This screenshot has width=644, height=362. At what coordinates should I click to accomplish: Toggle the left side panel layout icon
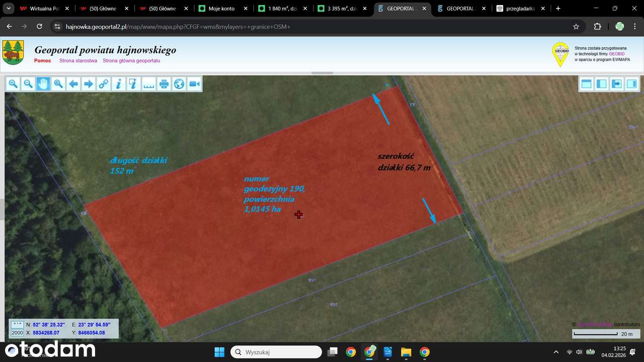pos(601,84)
